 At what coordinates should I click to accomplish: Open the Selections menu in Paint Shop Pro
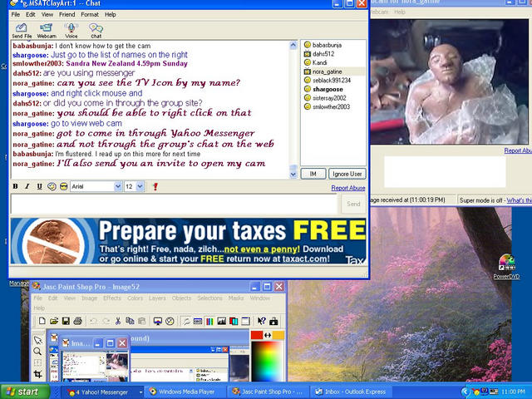click(x=209, y=298)
